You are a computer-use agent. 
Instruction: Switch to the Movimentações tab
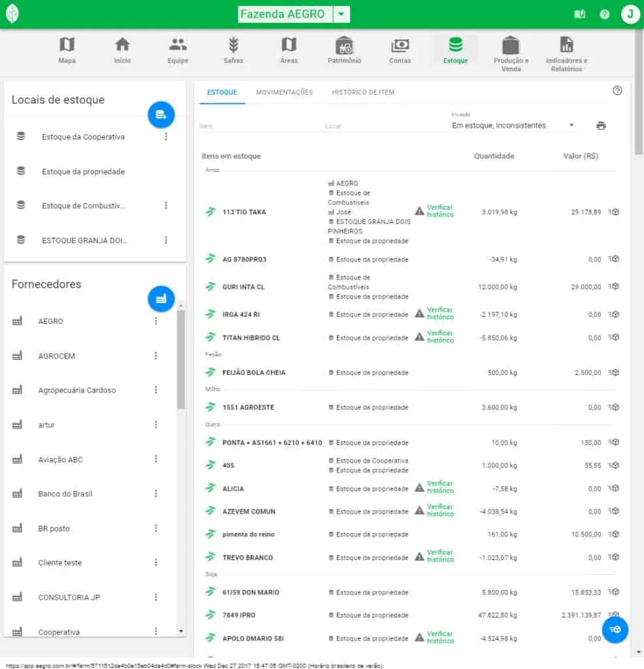[284, 92]
